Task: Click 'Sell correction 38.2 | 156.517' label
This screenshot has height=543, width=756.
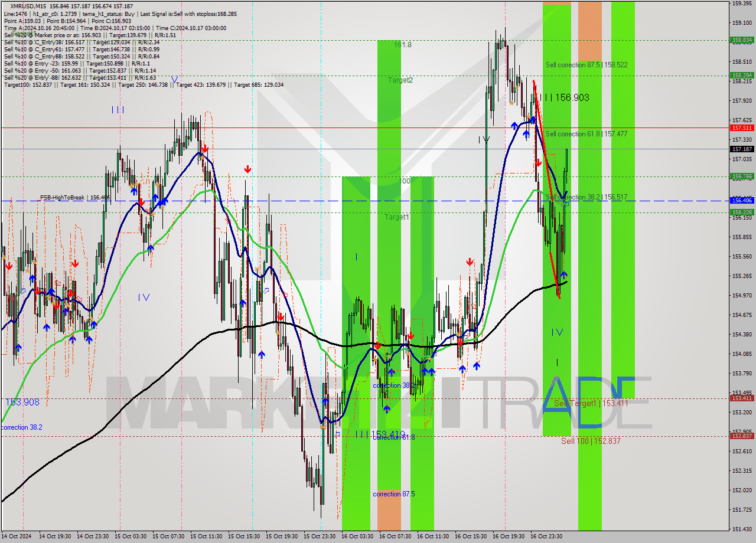Action: pos(586,197)
